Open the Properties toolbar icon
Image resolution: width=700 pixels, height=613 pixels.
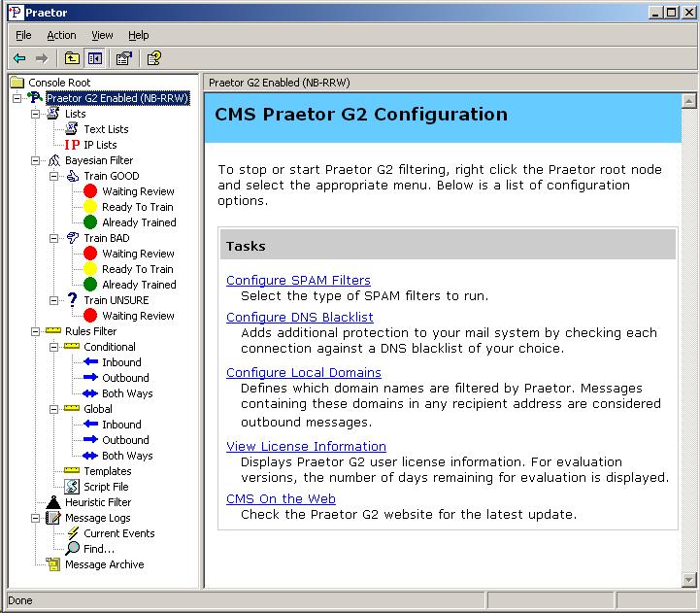coord(123,58)
